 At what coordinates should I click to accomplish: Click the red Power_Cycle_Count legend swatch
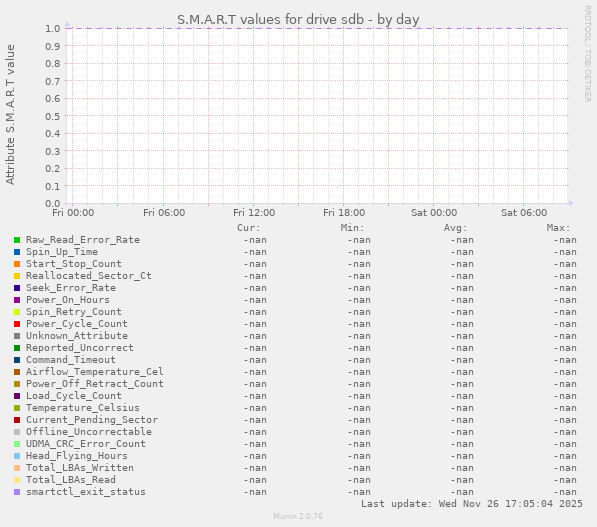[x=17, y=324]
